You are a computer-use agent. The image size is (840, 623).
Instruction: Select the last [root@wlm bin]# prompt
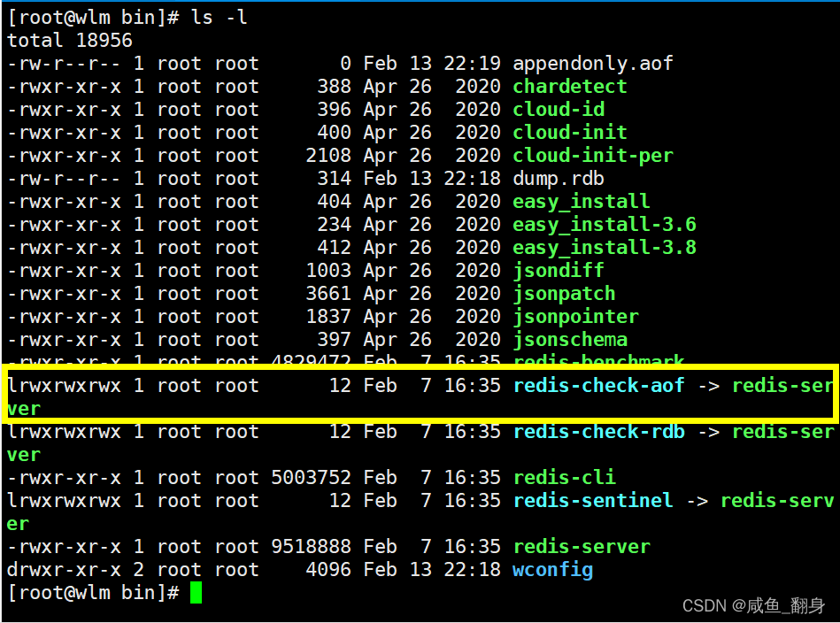(x=93, y=593)
